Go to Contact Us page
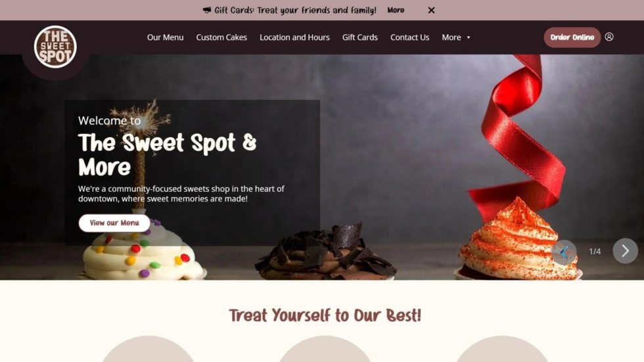 click(x=409, y=37)
